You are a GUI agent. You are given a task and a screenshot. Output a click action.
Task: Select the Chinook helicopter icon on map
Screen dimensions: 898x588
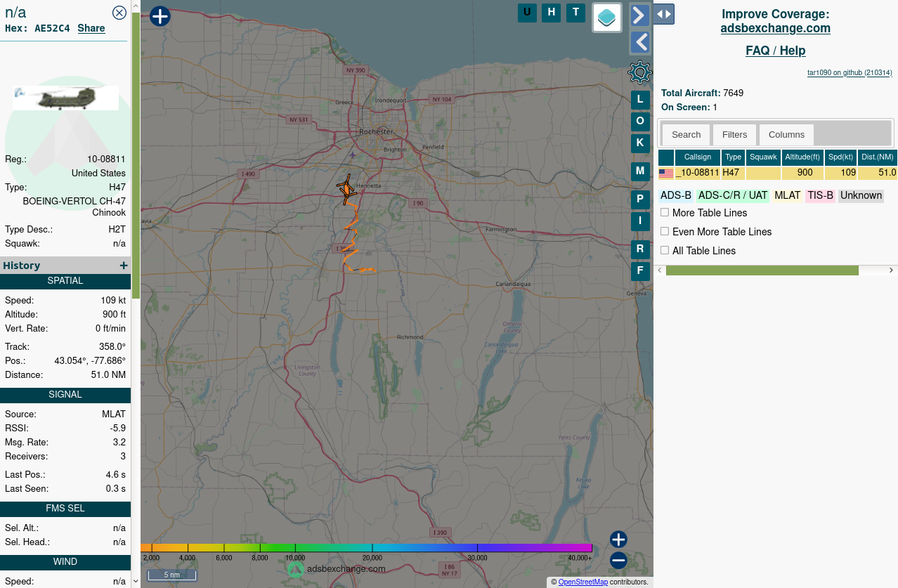[x=346, y=190]
